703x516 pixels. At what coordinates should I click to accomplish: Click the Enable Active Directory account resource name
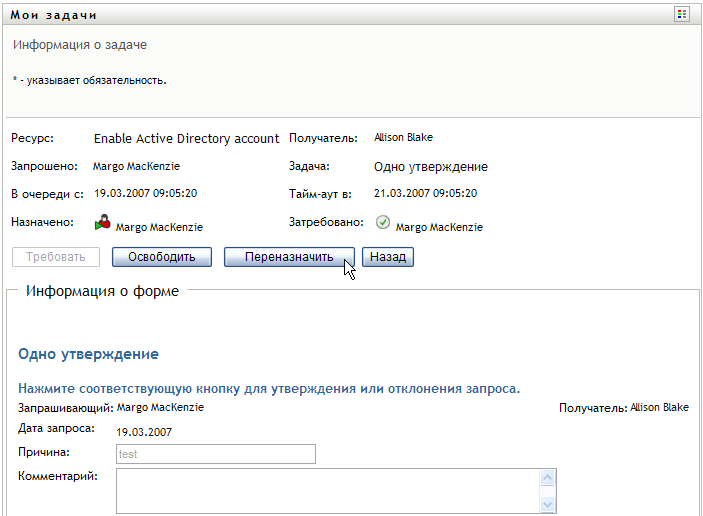[x=186, y=139]
